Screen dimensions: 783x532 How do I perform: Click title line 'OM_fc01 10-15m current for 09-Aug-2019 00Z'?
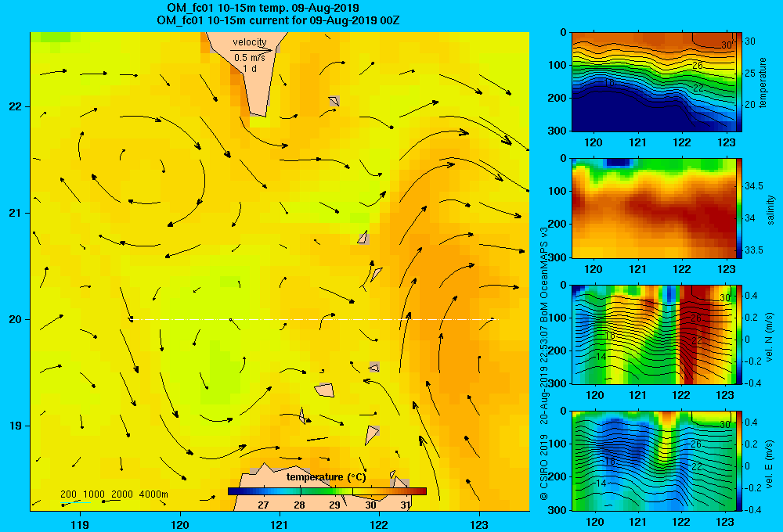click(278, 20)
